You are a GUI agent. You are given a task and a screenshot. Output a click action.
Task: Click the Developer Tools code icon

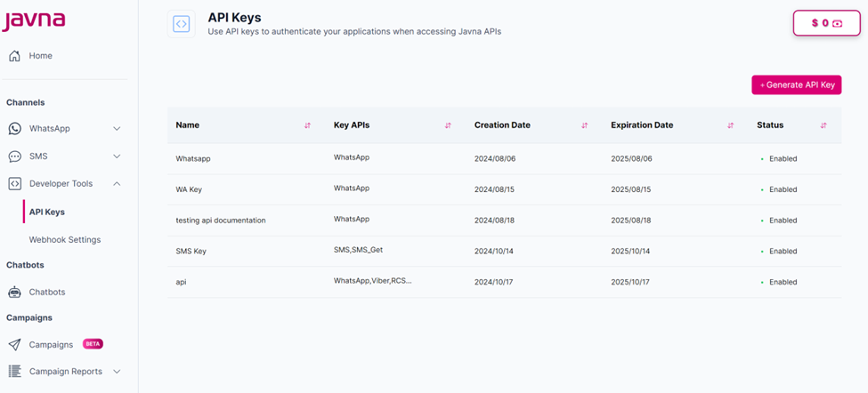tap(15, 183)
